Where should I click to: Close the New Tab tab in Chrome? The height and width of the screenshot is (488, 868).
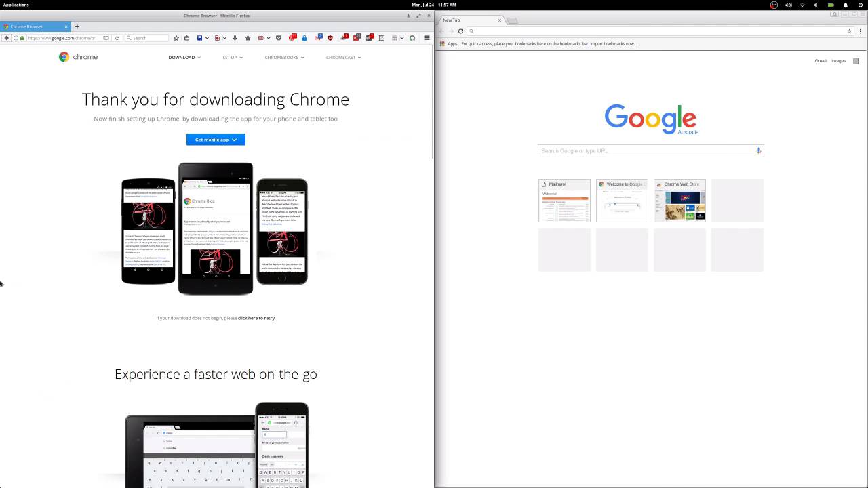500,20
